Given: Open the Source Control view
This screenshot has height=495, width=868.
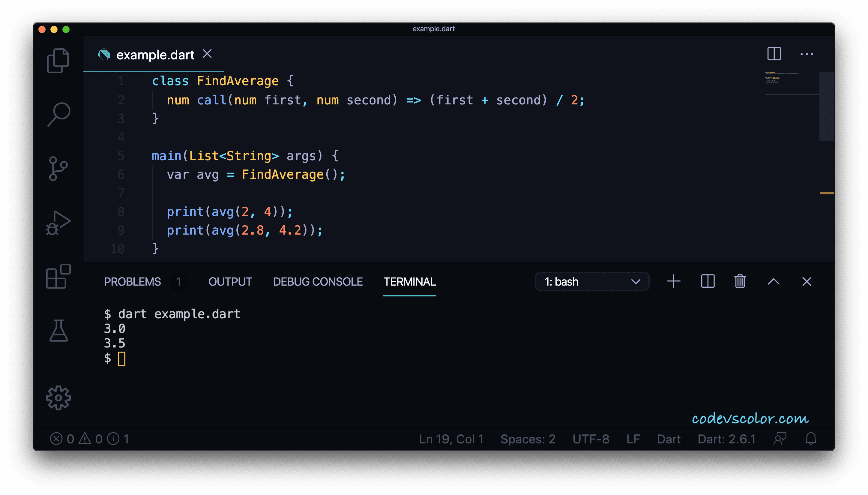Looking at the screenshot, I should [58, 169].
